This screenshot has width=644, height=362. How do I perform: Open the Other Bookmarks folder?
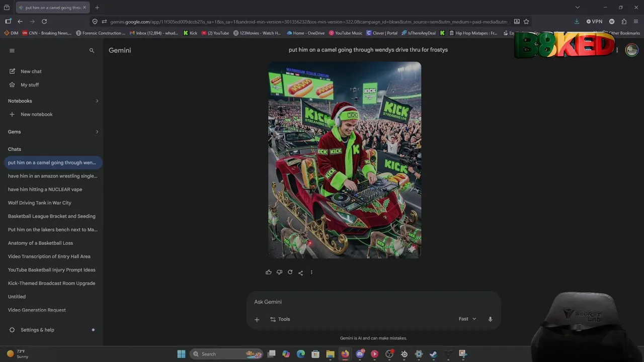click(x=622, y=33)
